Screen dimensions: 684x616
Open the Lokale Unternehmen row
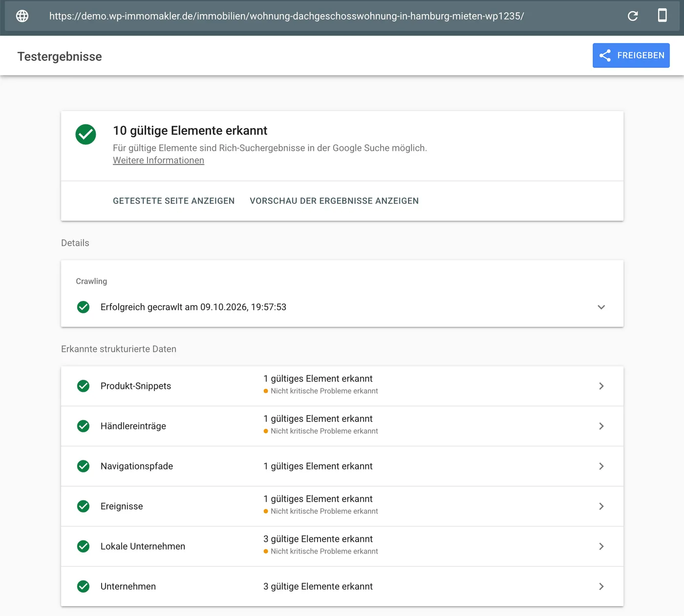coord(342,546)
